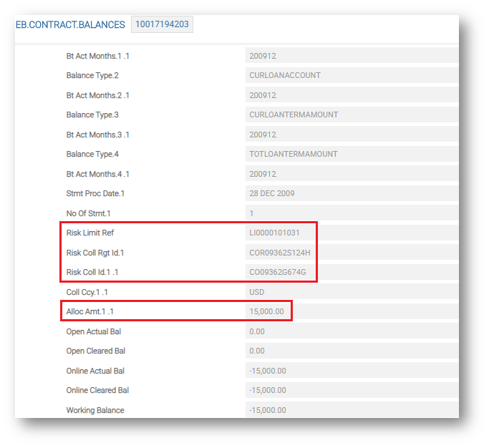
Task: Select the Bt Act Months.4.1 value field
Action: point(351,174)
